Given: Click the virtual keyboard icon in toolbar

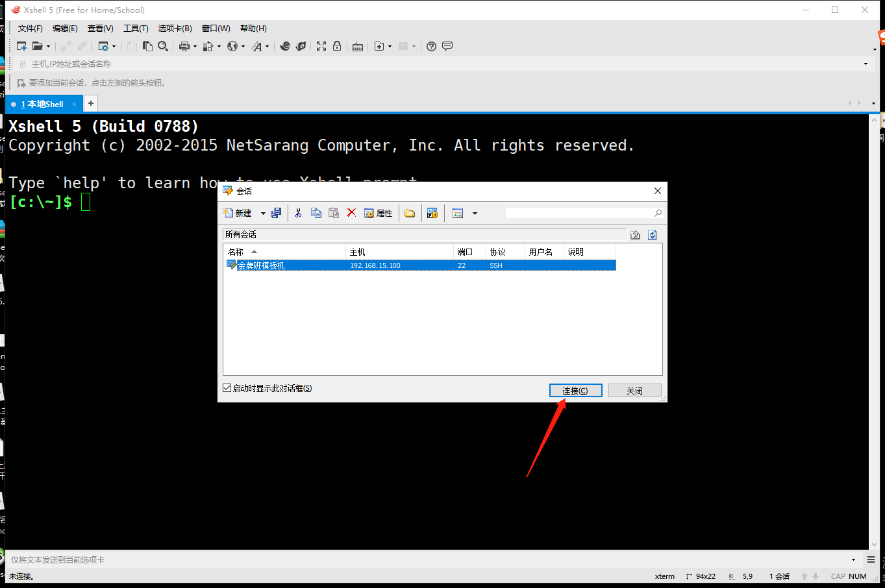Looking at the screenshot, I should click(x=358, y=46).
